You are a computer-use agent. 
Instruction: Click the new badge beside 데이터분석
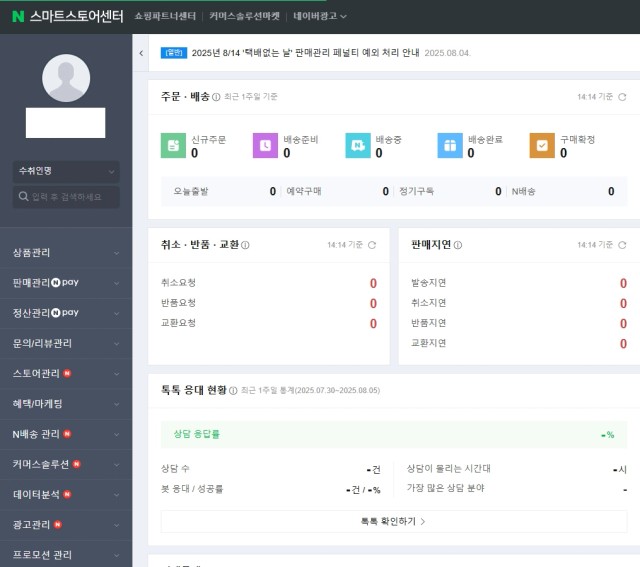coord(67,494)
